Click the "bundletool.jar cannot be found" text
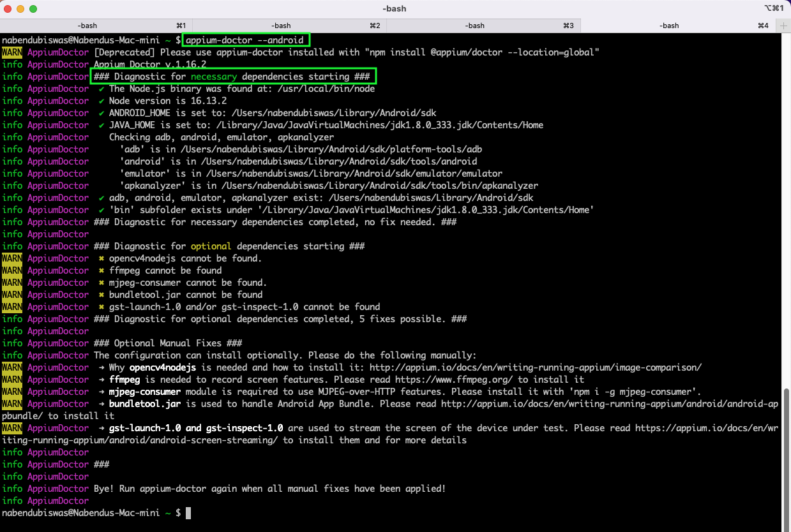This screenshot has height=532, width=791. tap(186, 295)
